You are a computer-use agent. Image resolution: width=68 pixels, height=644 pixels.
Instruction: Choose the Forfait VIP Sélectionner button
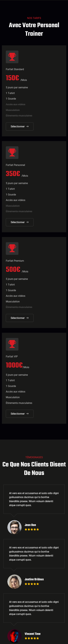(20, 414)
